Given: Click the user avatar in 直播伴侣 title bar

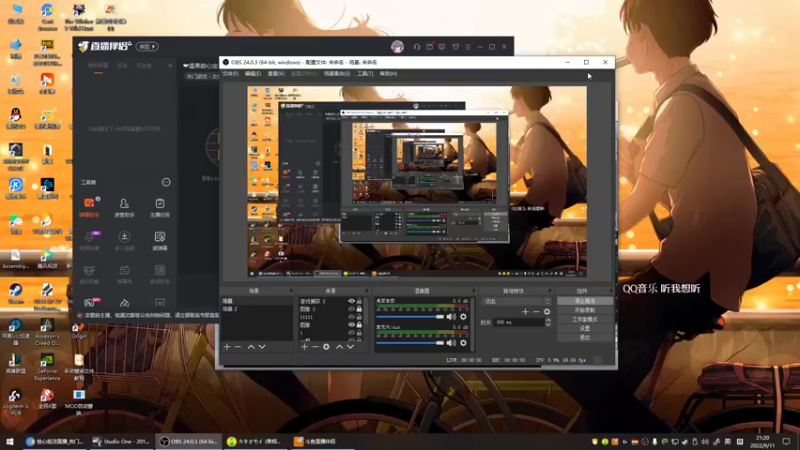Looking at the screenshot, I should 397,47.
